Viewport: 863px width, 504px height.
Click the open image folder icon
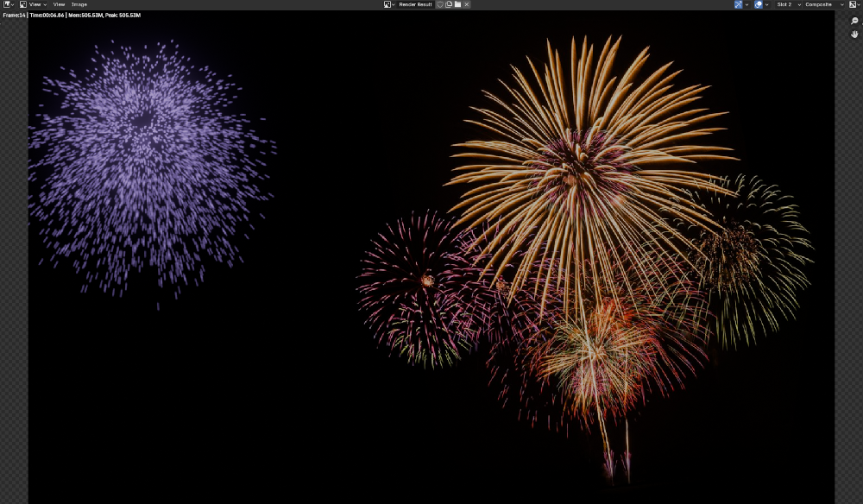[x=457, y=4]
